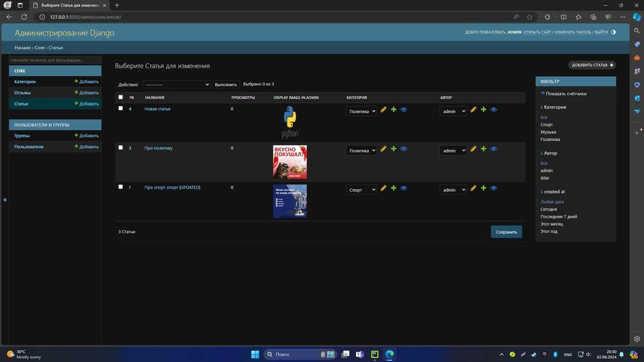Open the Действие action dropdown
The width and height of the screenshot is (644, 362).
(176, 84)
